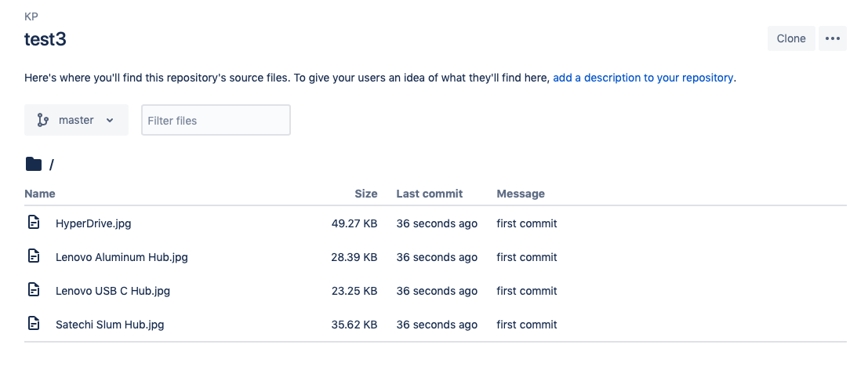Open the HyperDrive.jpg file
The width and height of the screenshot is (868, 370).
pyautogui.click(x=93, y=223)
